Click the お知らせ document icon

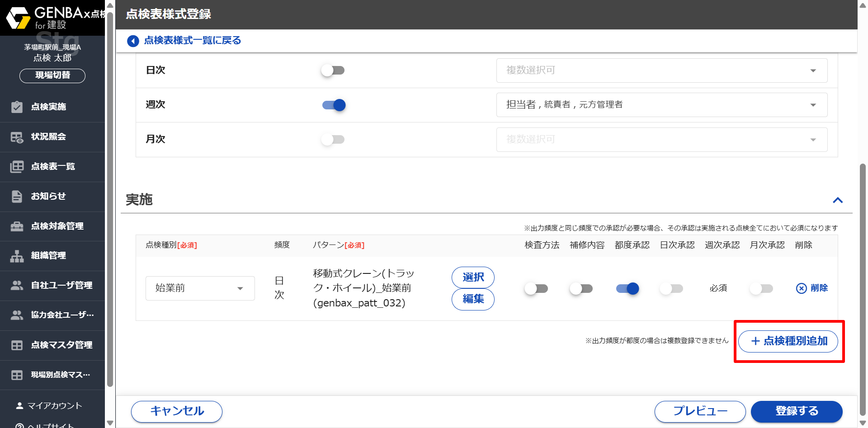click(x=17, y=197)
